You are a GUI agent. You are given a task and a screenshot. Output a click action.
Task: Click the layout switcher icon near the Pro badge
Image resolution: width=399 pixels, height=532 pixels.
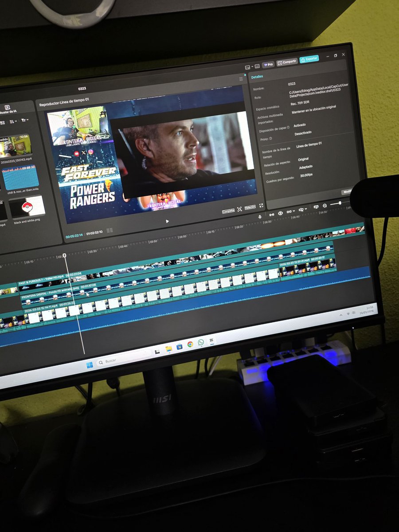click(x=248, y=67)
